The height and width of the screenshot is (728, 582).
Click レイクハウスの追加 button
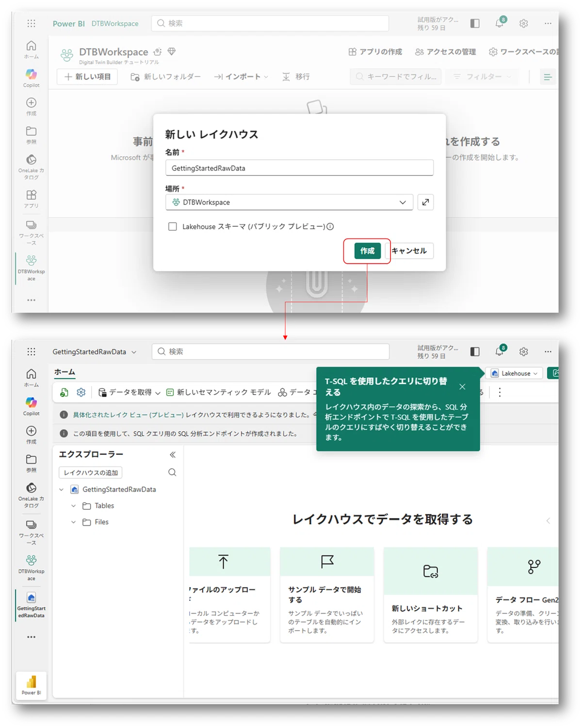coord(91,473)
